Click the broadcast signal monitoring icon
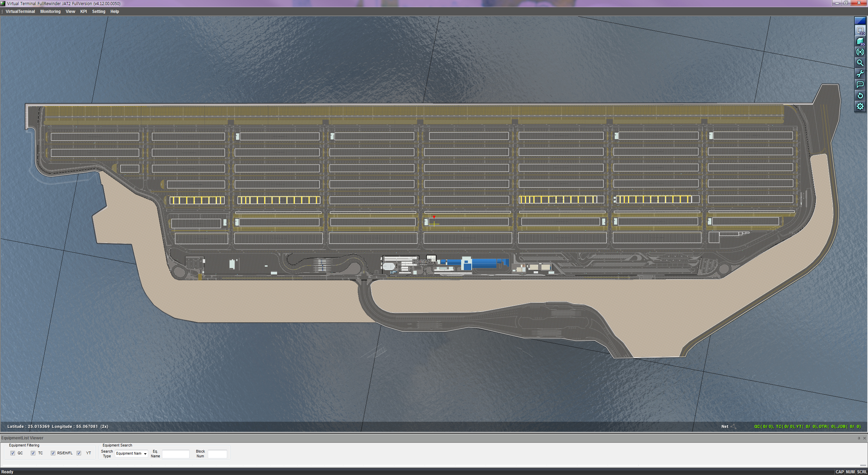The width and height of the screenshot is (868, 475). pos(860,52)
